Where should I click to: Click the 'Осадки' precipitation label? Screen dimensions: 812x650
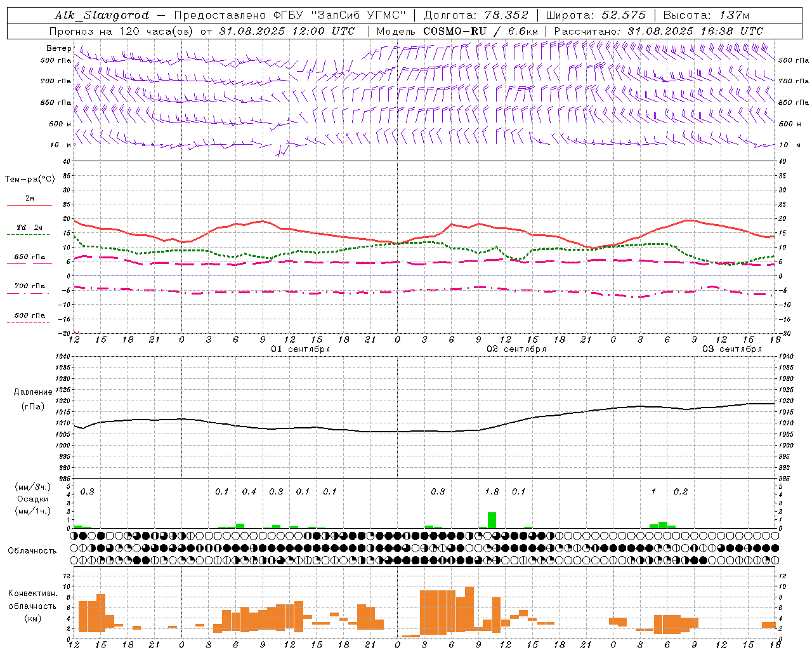pos(33,499)
